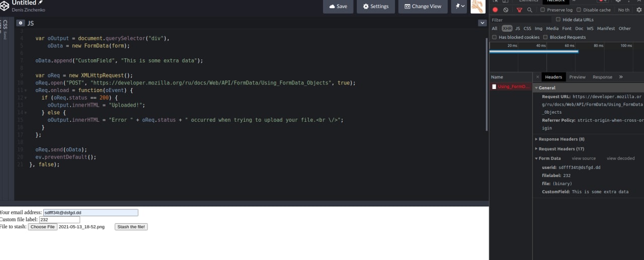
Task: Focus the email address input field
Action: coord(91,213)
